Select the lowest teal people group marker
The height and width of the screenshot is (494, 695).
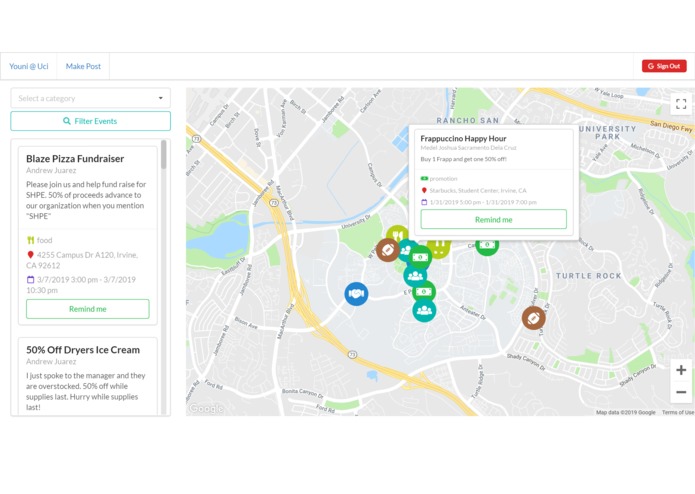point(424,310)
